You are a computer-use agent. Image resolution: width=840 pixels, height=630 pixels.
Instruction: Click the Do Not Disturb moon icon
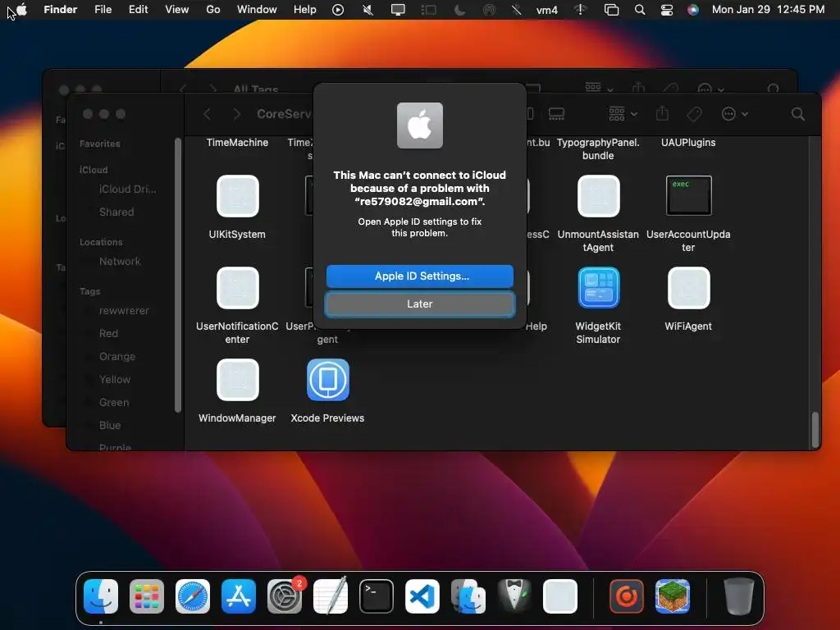459,10
